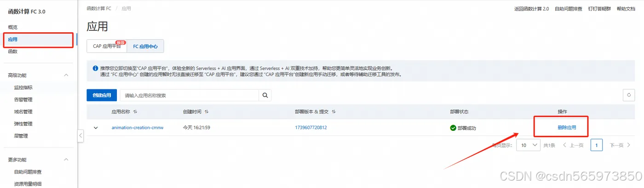Open 资源用量明细 in sidebar

point(28,184)
